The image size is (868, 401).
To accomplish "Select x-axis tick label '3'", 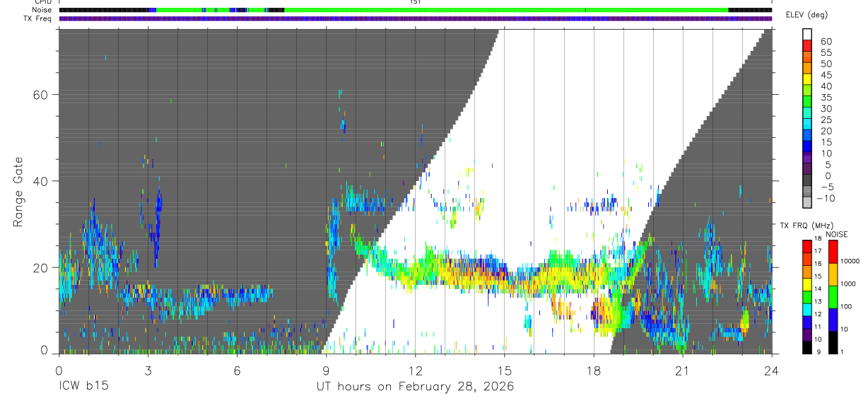I will coord(148,370).
